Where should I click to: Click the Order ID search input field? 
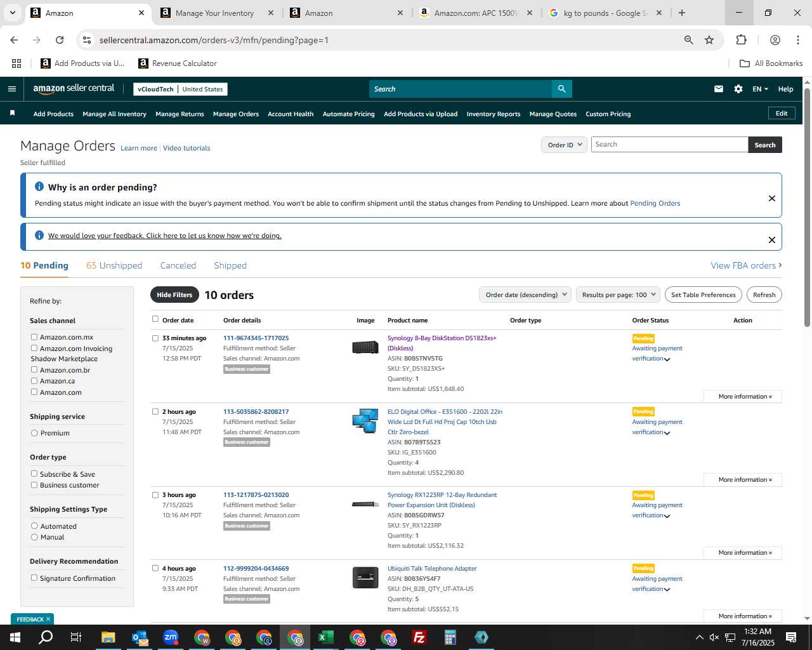pyautogui.click(x=669, y=145)
